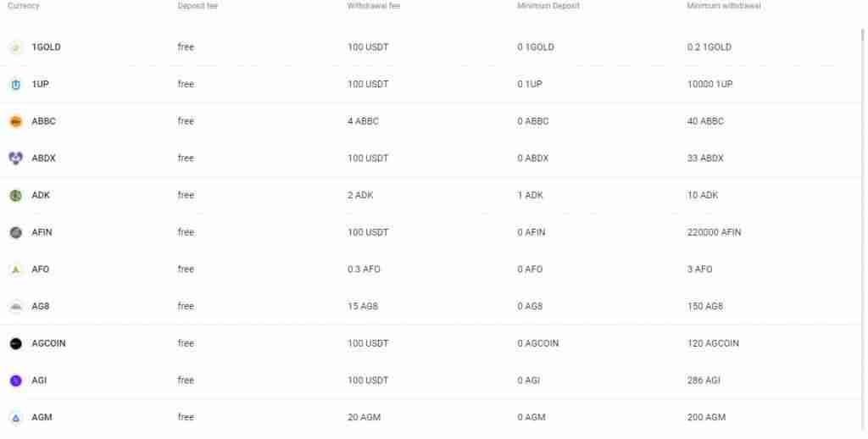Sort by Currency column header
Viewport: 868px width, 439px height.
click(23, 6)
